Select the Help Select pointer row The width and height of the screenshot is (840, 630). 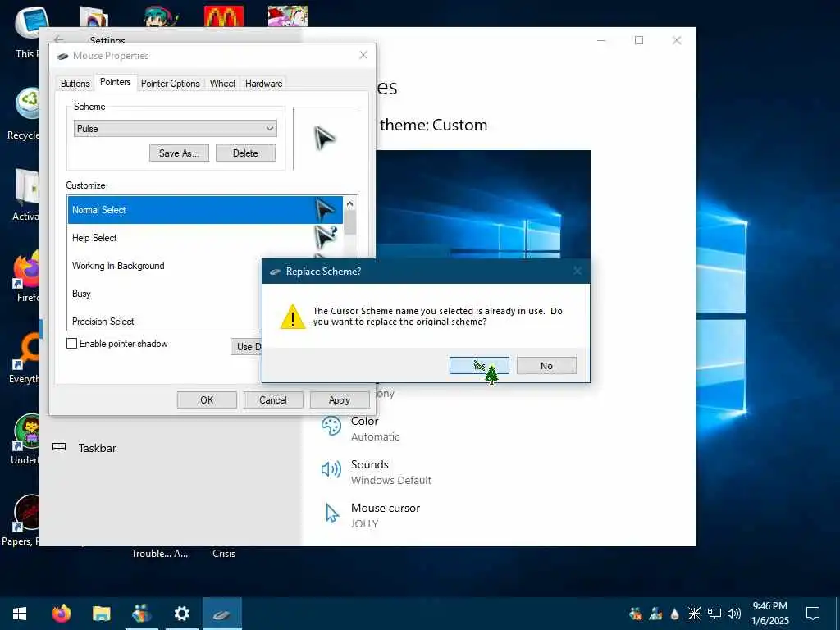click(205, 238)
